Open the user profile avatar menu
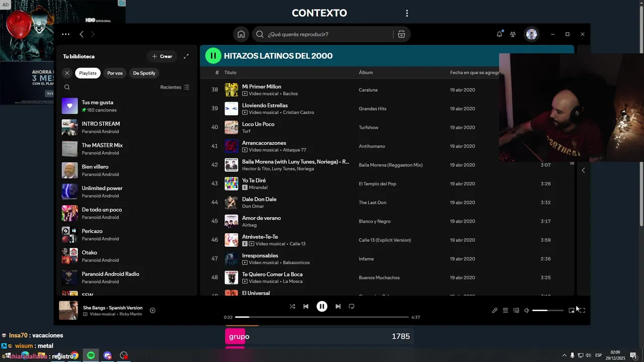The width and height of the screenshot is (644, 362). click(x=531, y=34)
